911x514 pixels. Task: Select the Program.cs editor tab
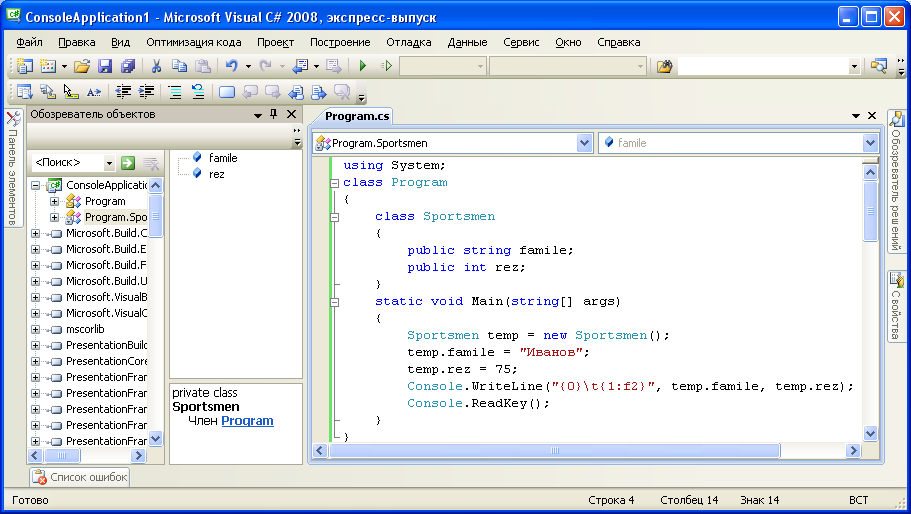point(356,116)
